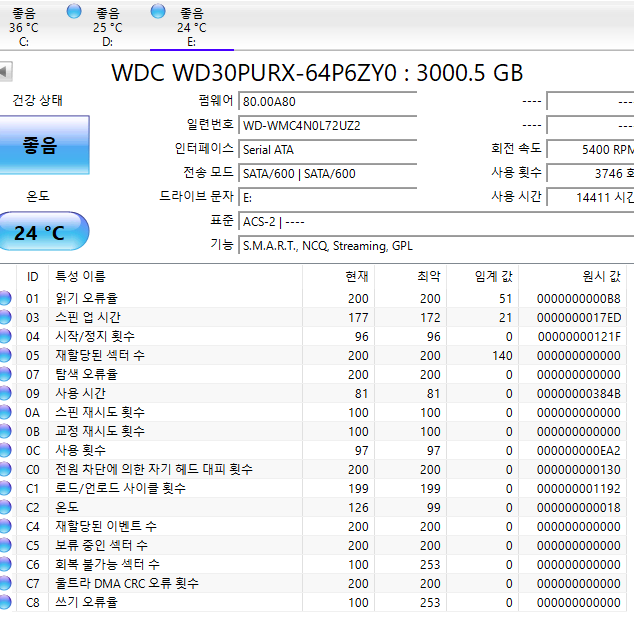The height and width of the screenshot is (634, 634).
Task: Click the serial number field WD-WMC4N0L72UZ2
Action: tap(328, 125)
